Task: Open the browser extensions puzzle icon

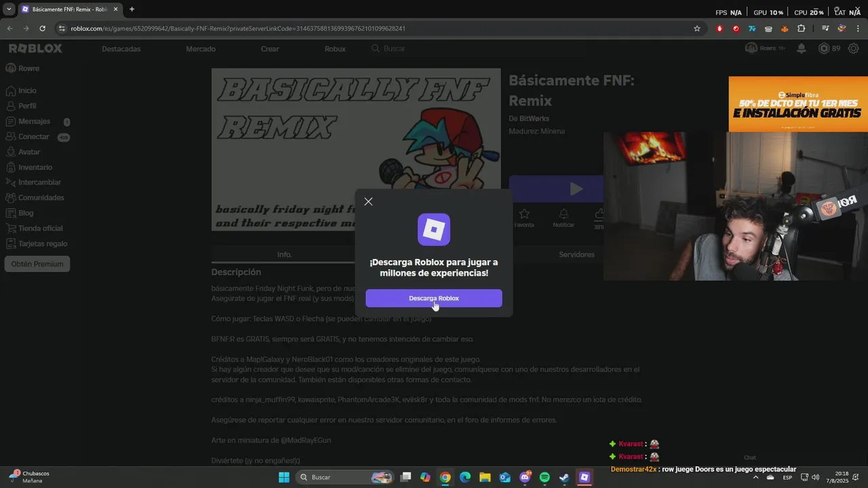Action: 801,28
